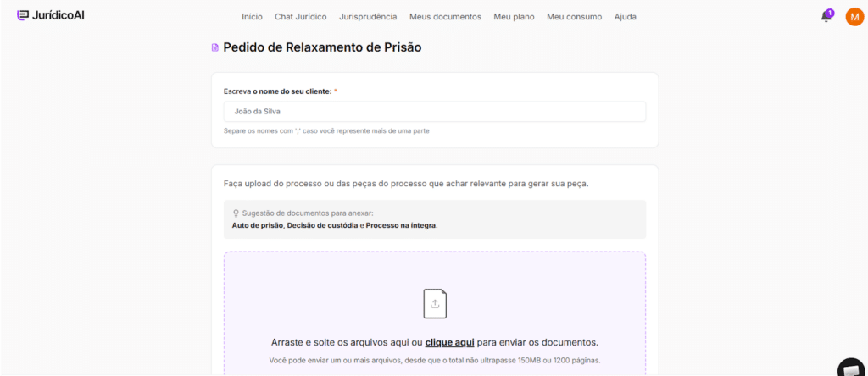The height and width of the screenshot is (376, 868).
Task: Click the JurídicoAI brand name text
Action: click(58, 16)
